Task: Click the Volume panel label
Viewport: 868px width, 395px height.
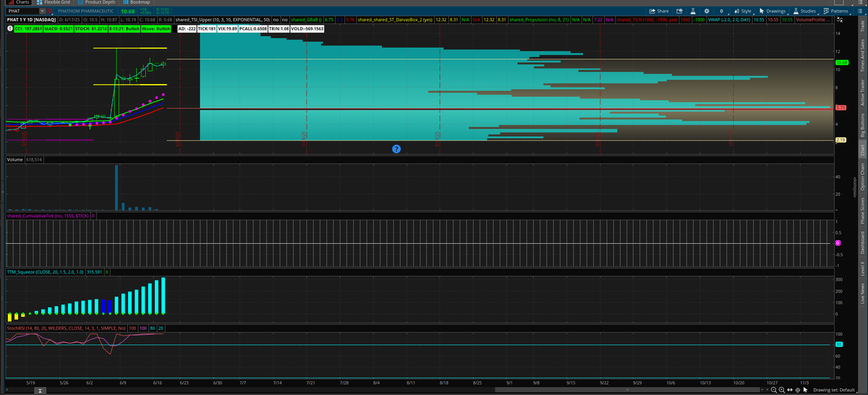Action: [14, 158]
